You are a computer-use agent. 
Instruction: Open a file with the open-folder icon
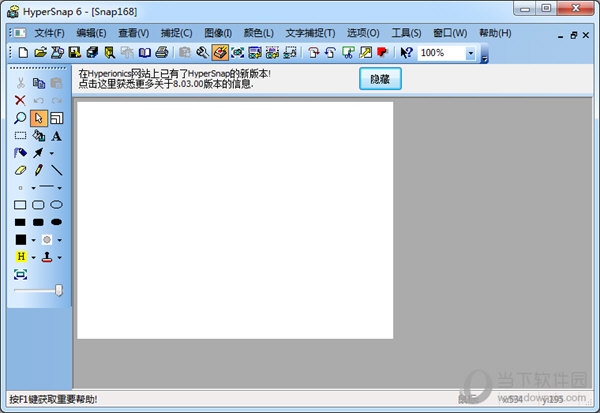point(40,52)
